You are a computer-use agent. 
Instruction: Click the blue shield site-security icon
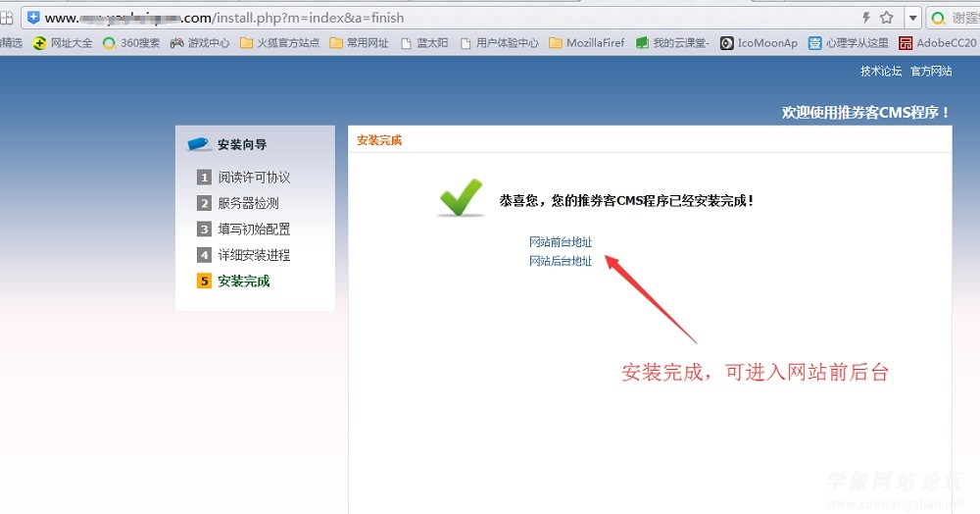[x=32, y=18]
